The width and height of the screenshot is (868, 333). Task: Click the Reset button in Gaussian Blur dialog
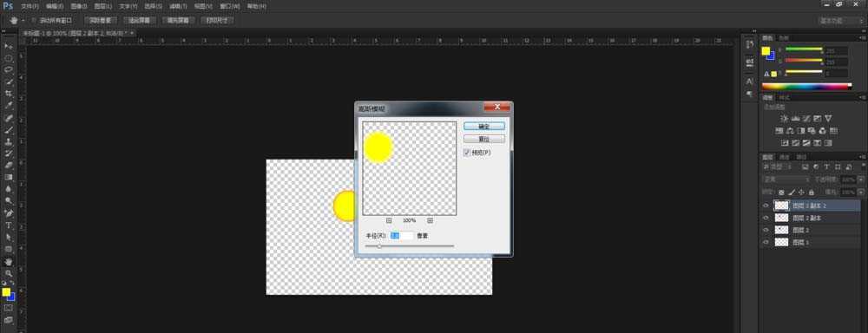point(484,139)
